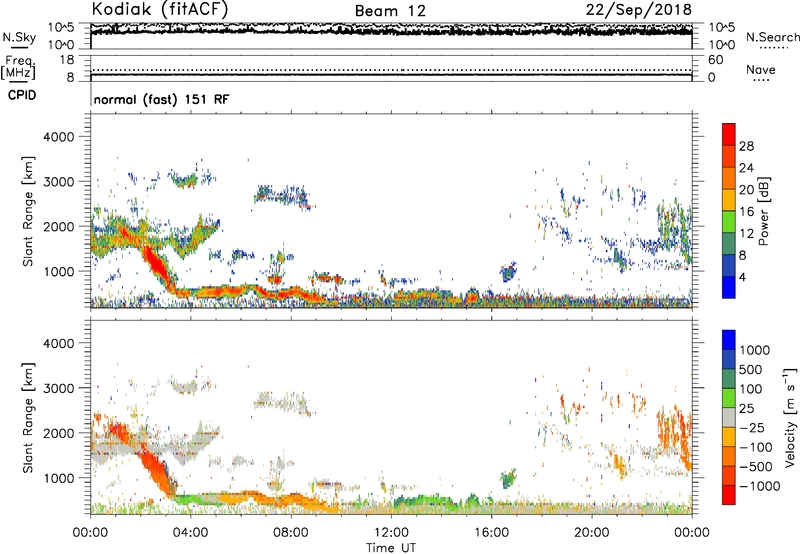Viewport: 800px width, 554px height.
Task: Click the plot title 'Kodiak (fitACF)'
Action: point(160,9)
